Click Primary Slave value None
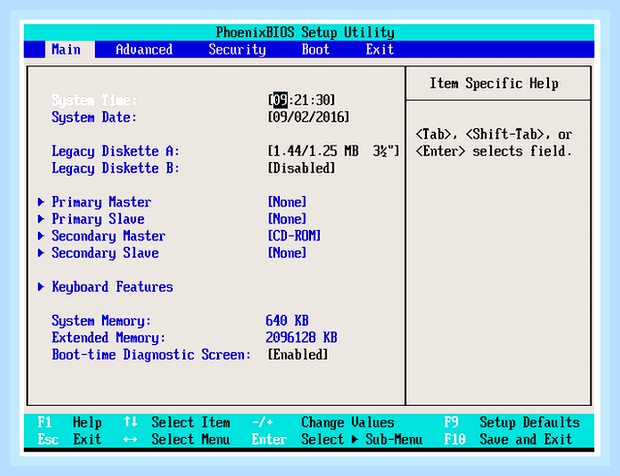Viewport: 620px width, 476px height. (287, 219)
